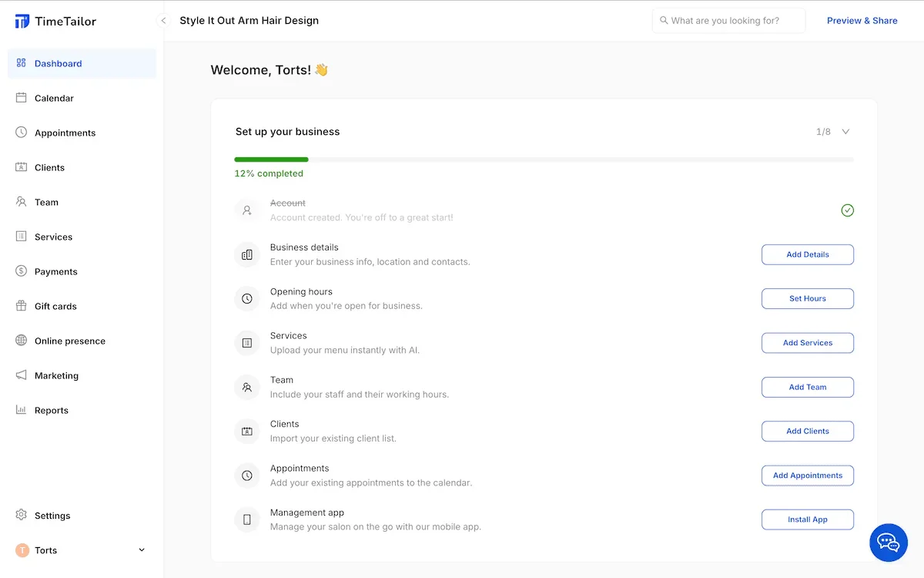
Task: Open the live chat bubble
Action: coord(889,543)
